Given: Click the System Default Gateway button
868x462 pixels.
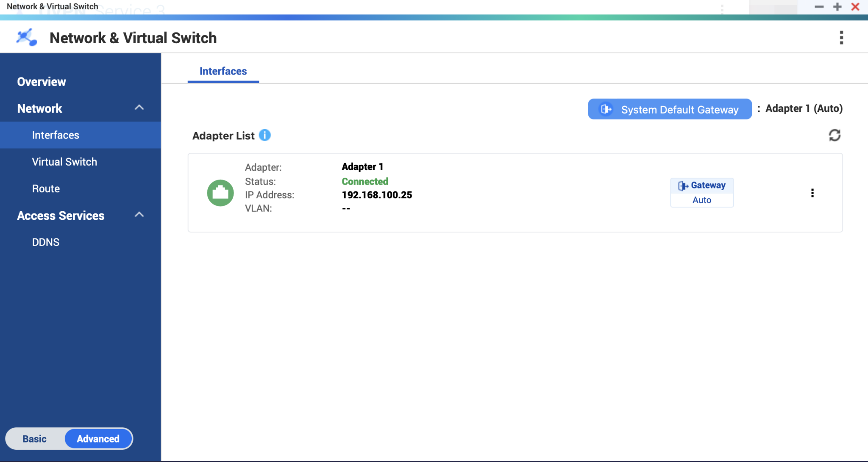Looking at the screenshot, I should click(670, 109).
